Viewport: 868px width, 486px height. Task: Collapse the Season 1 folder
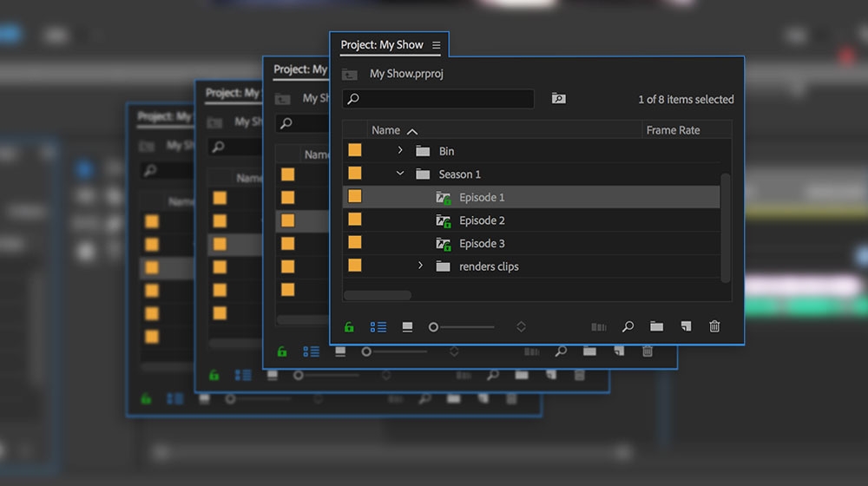click(400, 174)
